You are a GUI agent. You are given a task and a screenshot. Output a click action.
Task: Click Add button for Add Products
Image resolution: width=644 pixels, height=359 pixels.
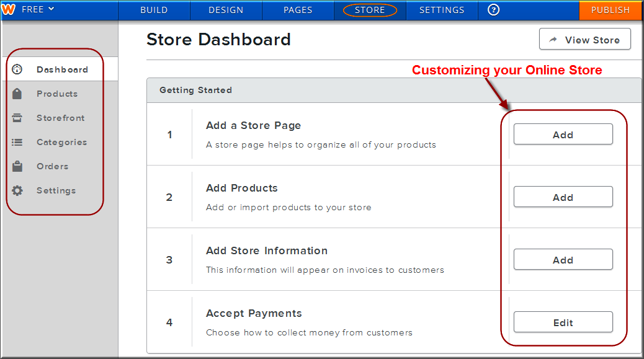coord(563,197)
